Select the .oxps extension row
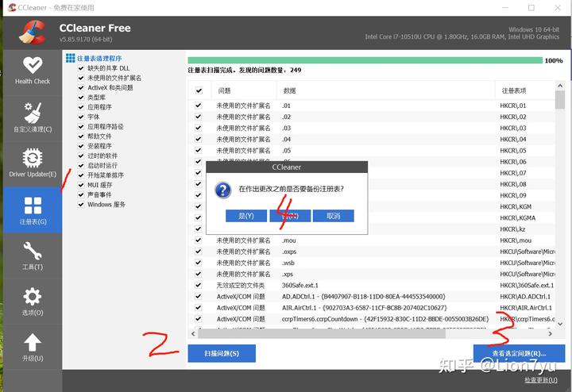 372,252
